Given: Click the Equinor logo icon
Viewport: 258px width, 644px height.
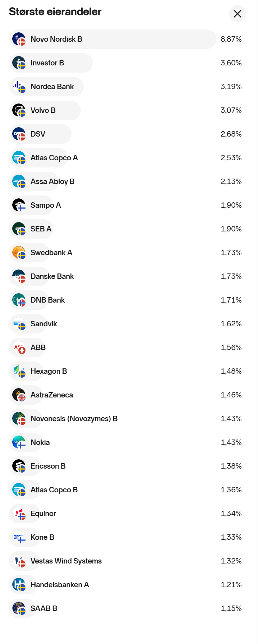Looking at the screenshot, I should tap(19, 514).
